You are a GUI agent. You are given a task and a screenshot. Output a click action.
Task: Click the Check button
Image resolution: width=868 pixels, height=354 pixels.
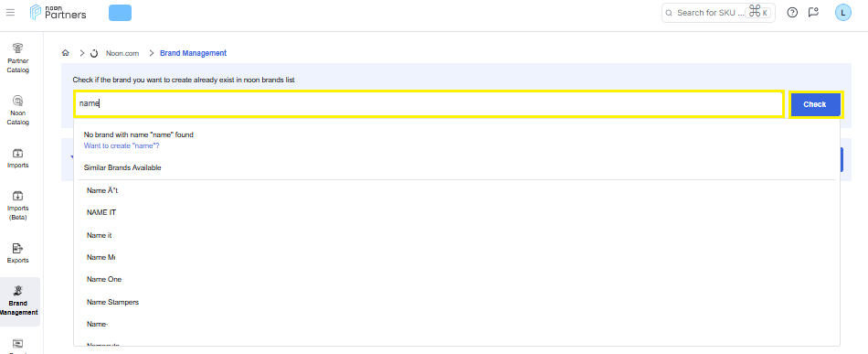[815, 104]
